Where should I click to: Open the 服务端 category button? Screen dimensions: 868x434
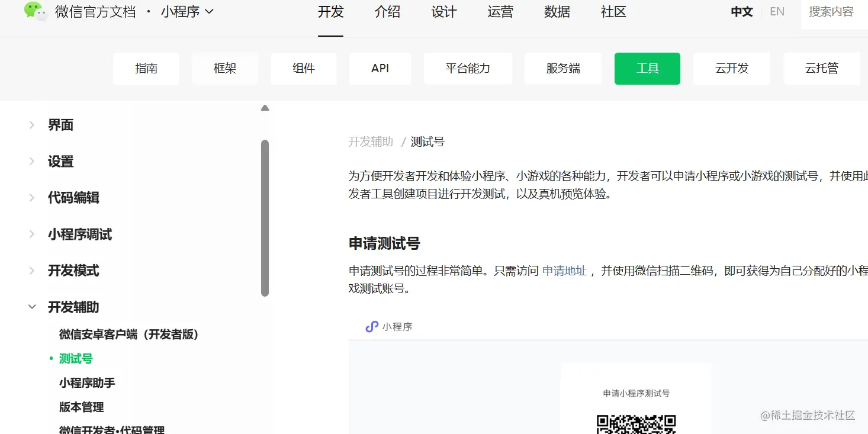point(563,69)
